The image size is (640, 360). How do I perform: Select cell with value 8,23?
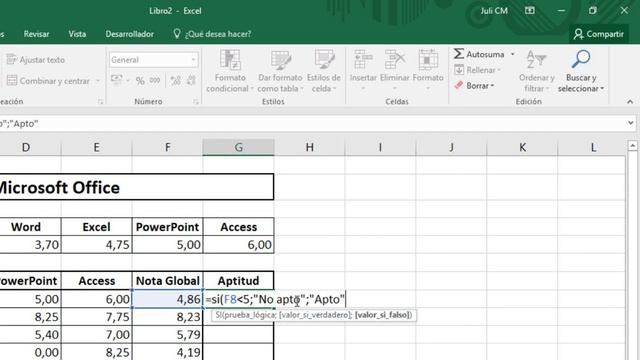[167, 317]
